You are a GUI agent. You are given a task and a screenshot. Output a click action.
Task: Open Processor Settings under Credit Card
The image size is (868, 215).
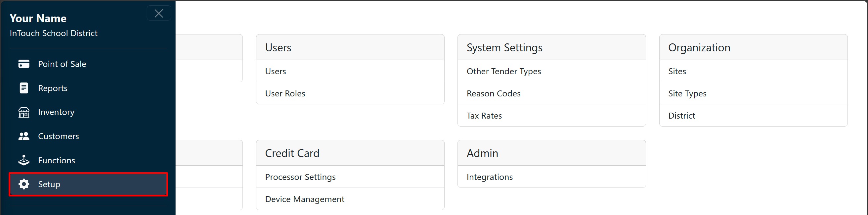[x=300, y=177]
